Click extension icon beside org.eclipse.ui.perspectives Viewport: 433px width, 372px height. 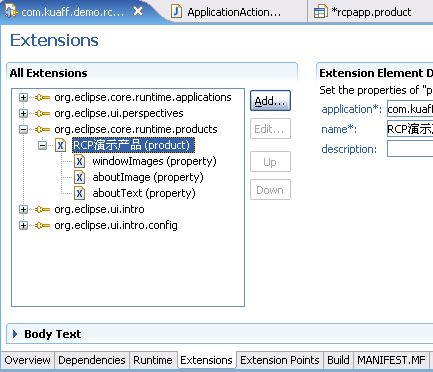42,113
